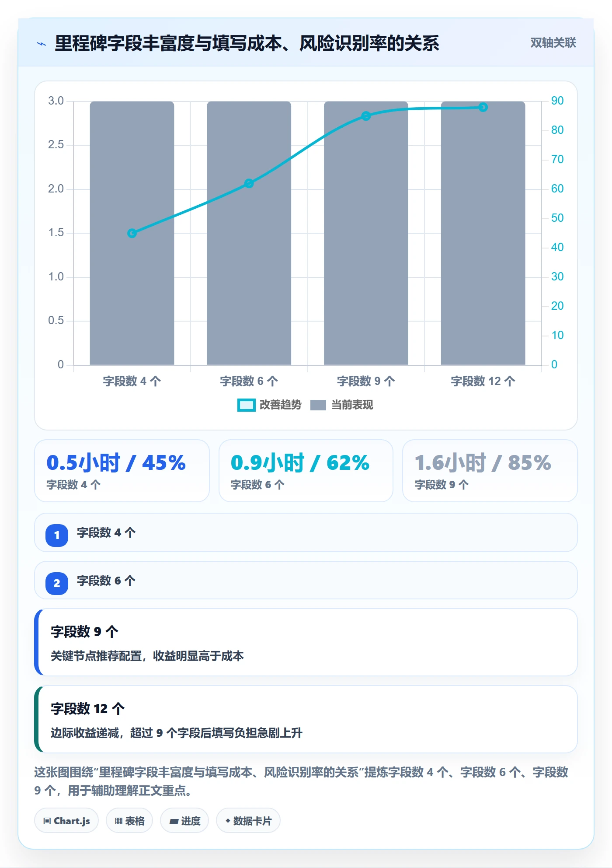Click the 当前表现 legend label
This screenshot has height=868, width=612.
click(x=352, y=405)
